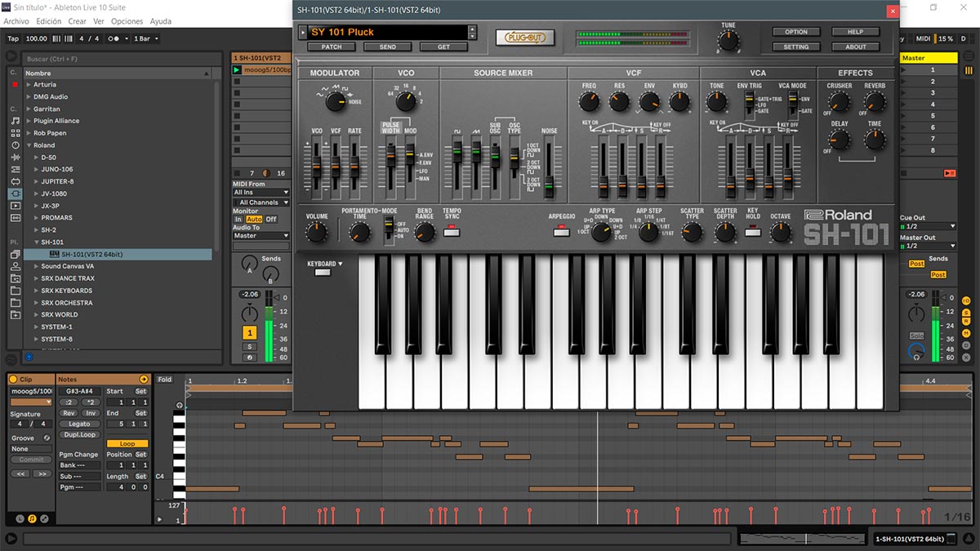The width and height of the screenshot is (980, 551).
Task: Open the Clips category in browser sidebar
Action: [15, 206]
